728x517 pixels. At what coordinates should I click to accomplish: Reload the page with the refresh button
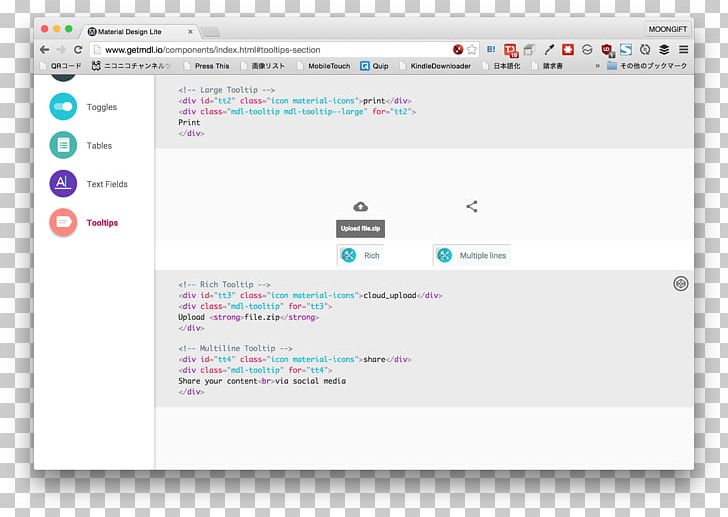tap(78, 49)
